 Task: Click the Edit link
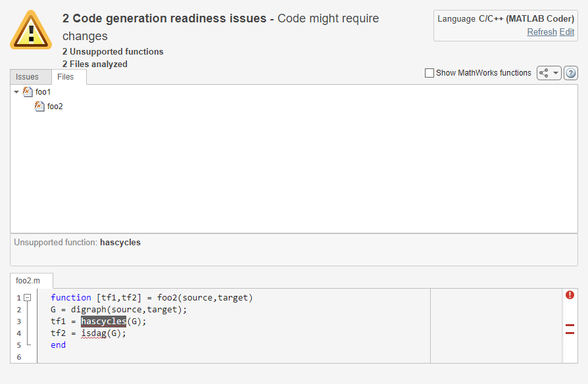566,32
